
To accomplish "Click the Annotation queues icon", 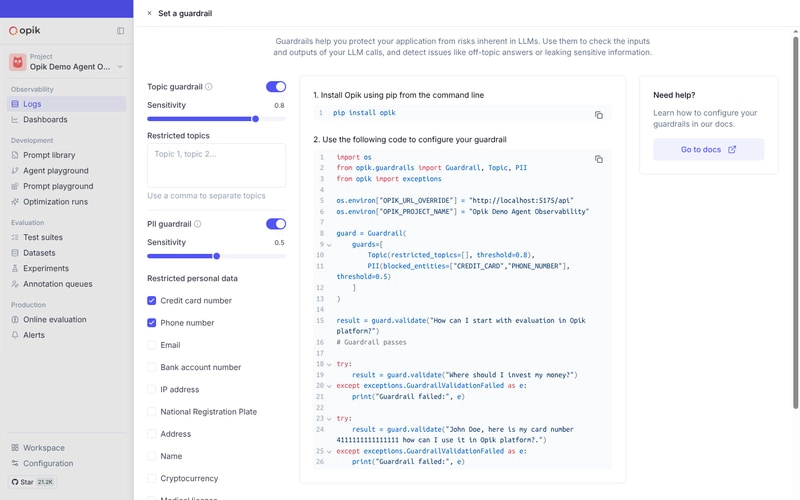I will [x=15, y=284].
